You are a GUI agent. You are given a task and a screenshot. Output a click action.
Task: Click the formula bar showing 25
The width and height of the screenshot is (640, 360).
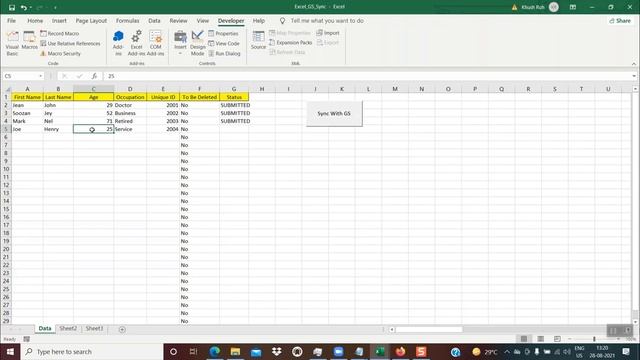tap(367, 76)
